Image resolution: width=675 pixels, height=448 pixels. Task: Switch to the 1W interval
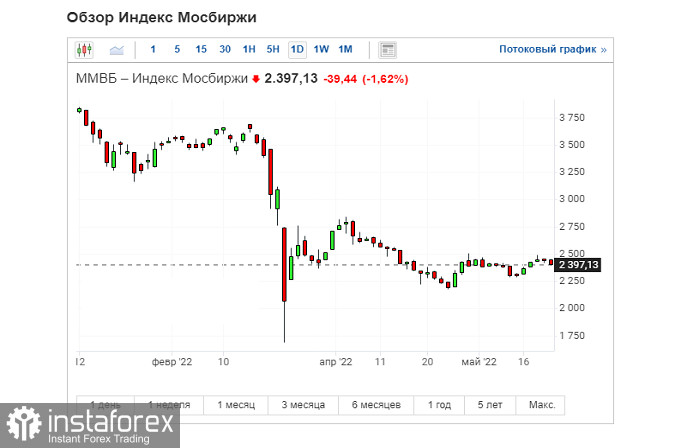(321, 49)
